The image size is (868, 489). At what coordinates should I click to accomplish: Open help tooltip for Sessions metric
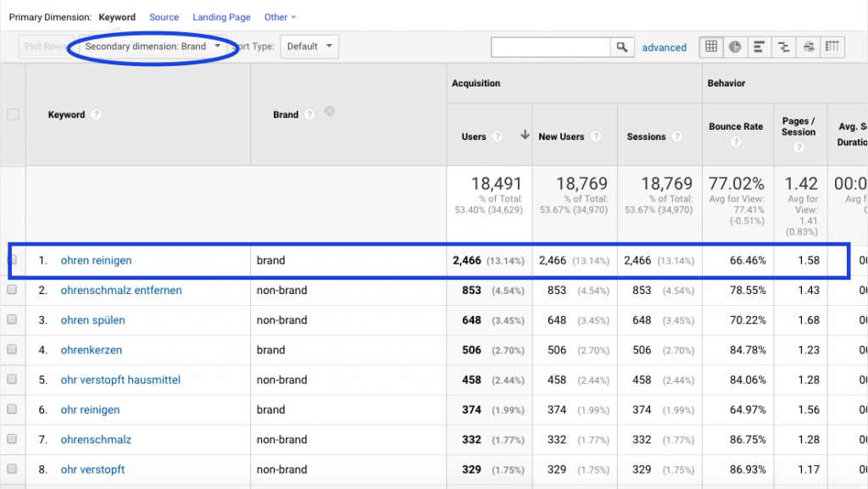pos(676,136)
